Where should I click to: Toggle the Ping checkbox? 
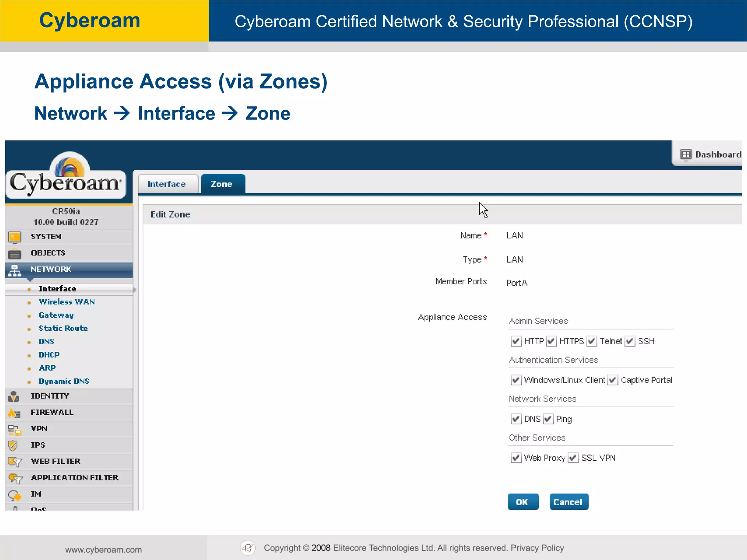tap(548, 419)
